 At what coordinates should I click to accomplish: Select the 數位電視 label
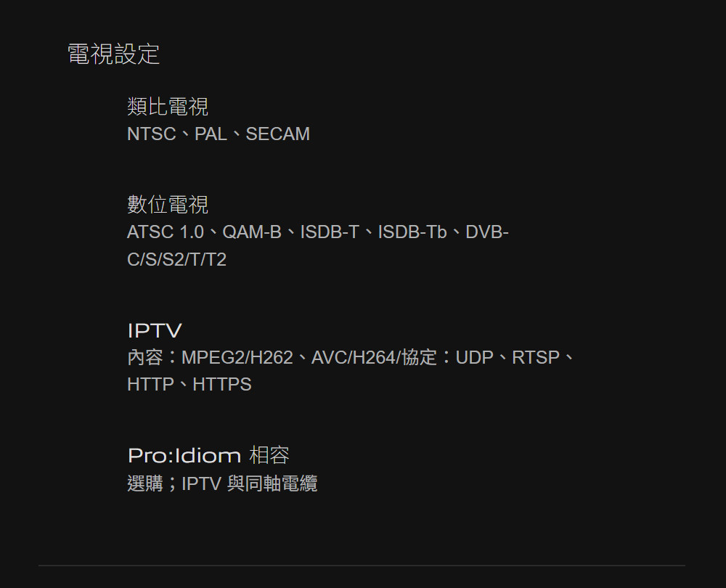point(168,205)
